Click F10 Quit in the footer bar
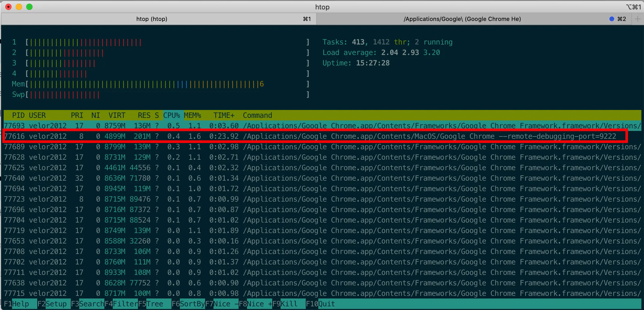 coord(326,304)
